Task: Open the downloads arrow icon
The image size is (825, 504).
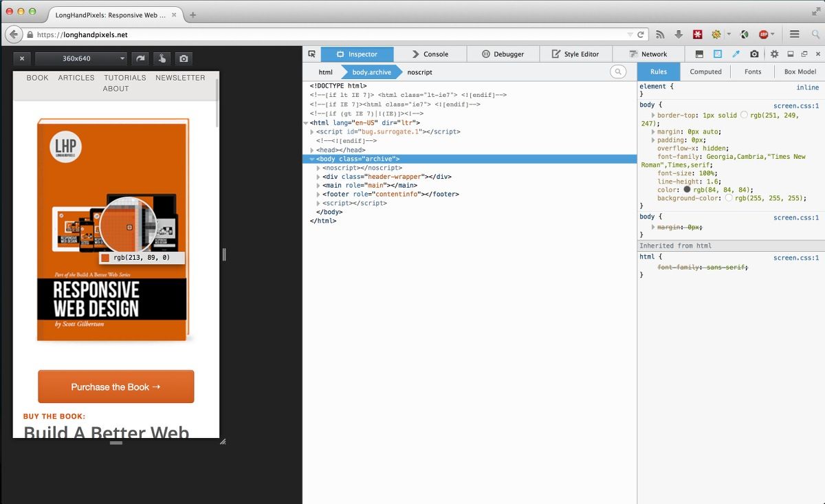Action: click(x=679, y=34)
